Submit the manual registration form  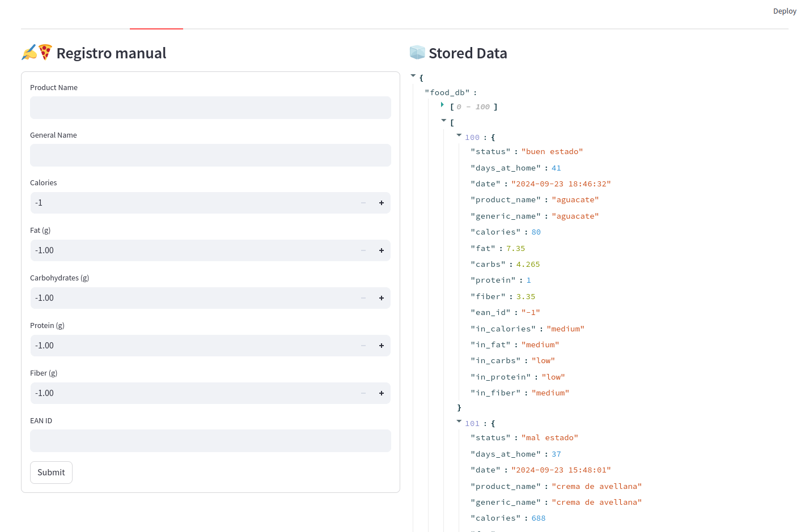[x=51, y=473]
